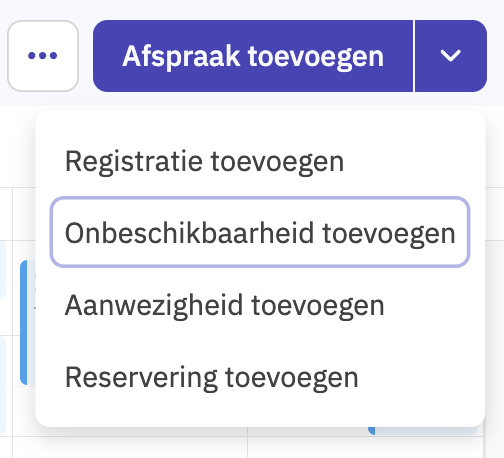Choose Onbeschikbaarheid toevoegen menu entry
The height and width of the screenshot is (458, 504).
260,232
